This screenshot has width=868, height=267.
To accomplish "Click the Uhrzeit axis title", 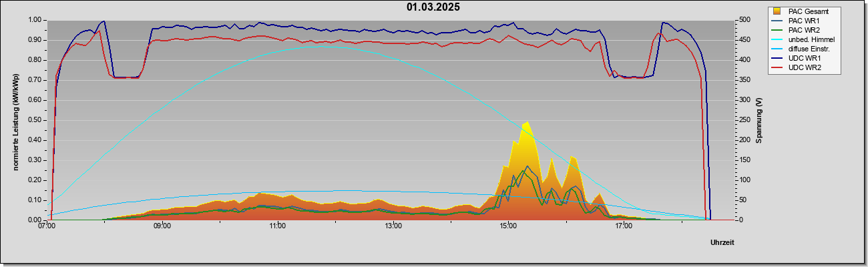I will 722,242.
